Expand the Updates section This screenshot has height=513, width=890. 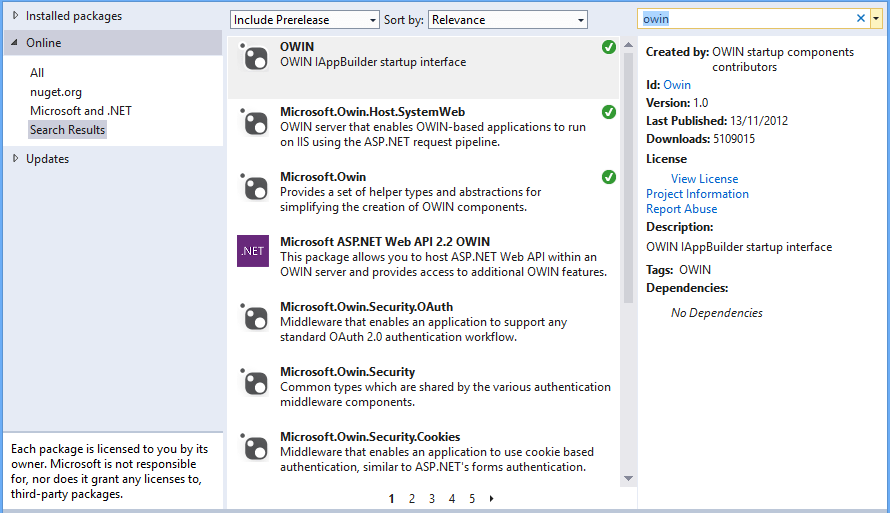(x=15, y=159)
